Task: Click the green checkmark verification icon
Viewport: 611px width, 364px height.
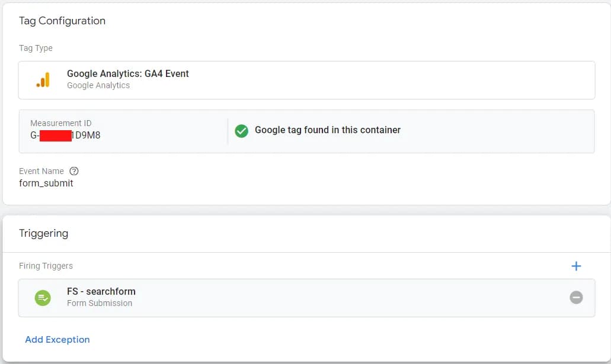Action: [241, 130]
